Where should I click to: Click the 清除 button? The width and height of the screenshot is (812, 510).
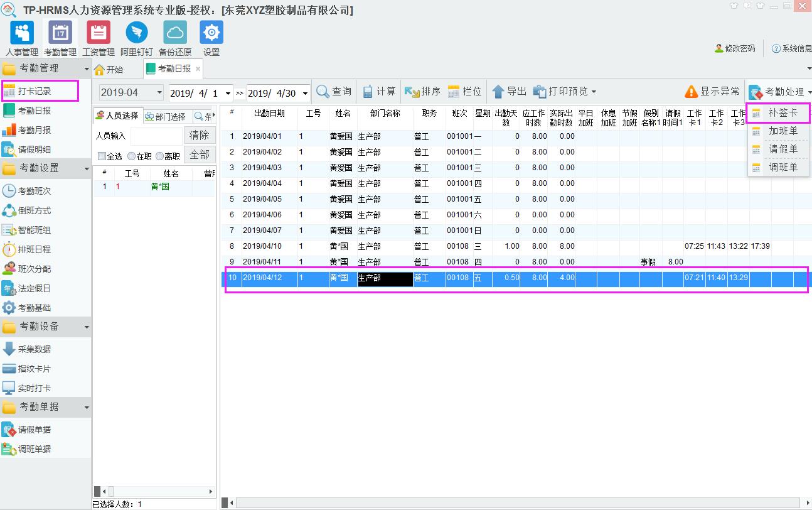pos(199,135)
